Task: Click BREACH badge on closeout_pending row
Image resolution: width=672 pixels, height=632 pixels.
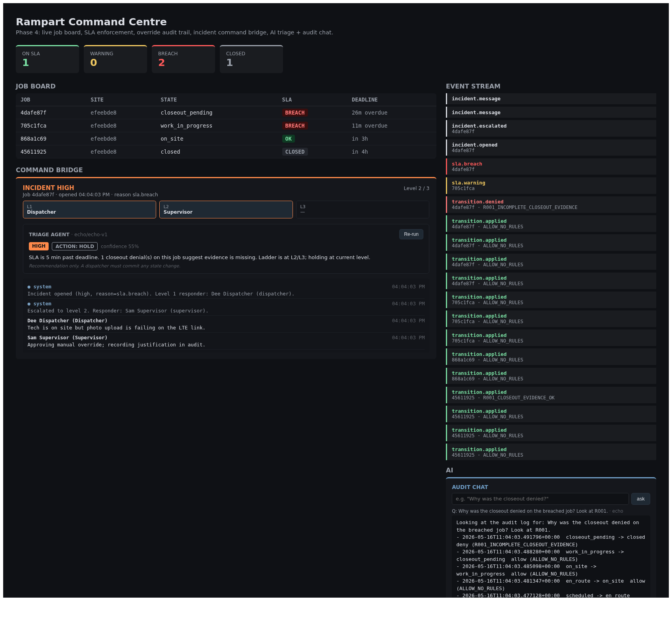Action: 295,113
